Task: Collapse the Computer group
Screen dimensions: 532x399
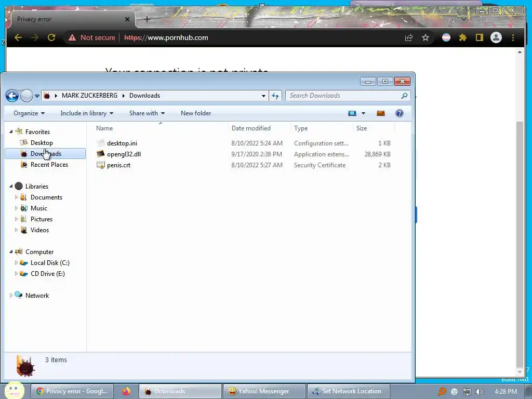Action: click(x=11, y=252)
